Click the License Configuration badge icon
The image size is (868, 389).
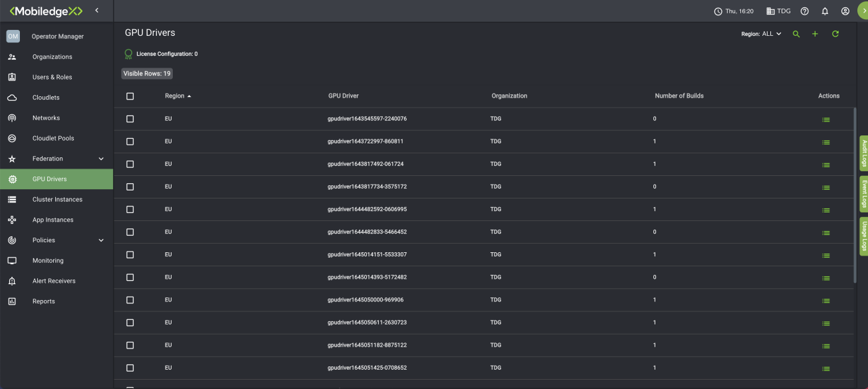[x=129, y=54]
